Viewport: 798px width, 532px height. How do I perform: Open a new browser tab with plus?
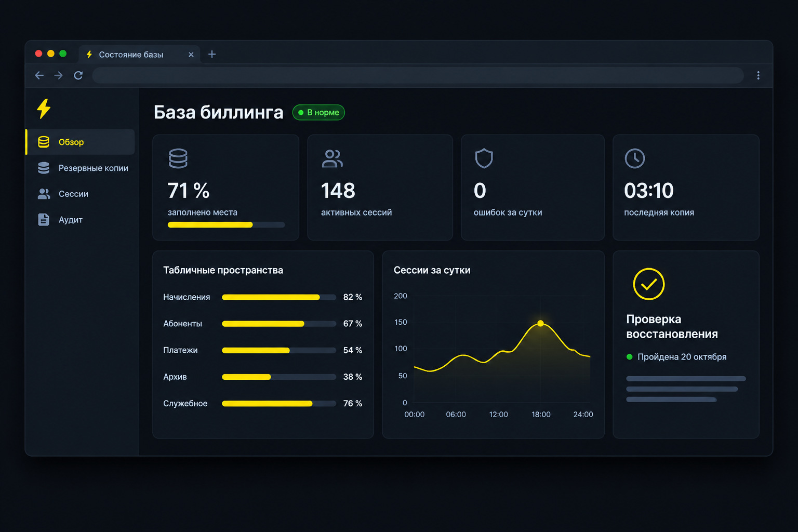[212, 54]
